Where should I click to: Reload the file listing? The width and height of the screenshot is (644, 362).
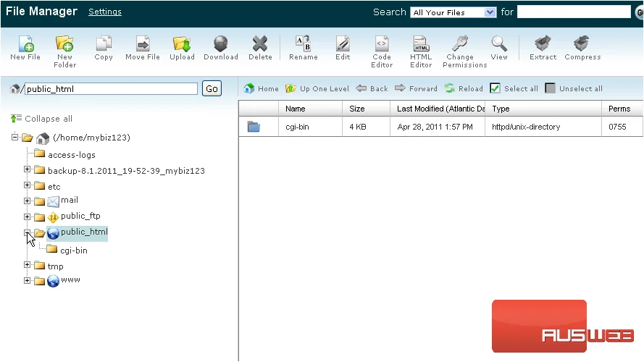pyautogui.click(x=464, y=88)
